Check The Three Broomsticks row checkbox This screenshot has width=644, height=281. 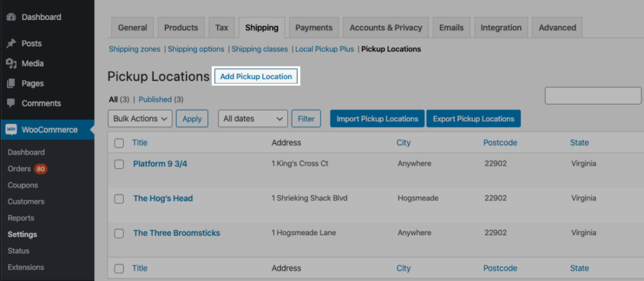click(119, 233)
